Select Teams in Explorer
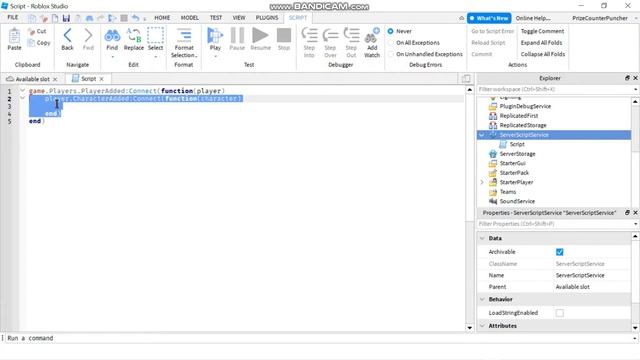 coord(508,192)
